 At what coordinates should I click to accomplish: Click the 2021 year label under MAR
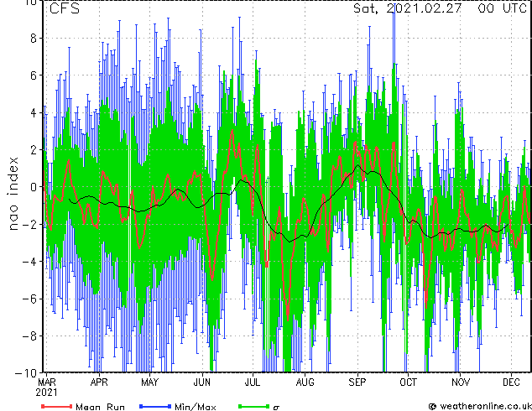pyautogui.click(x=46, y=393)
